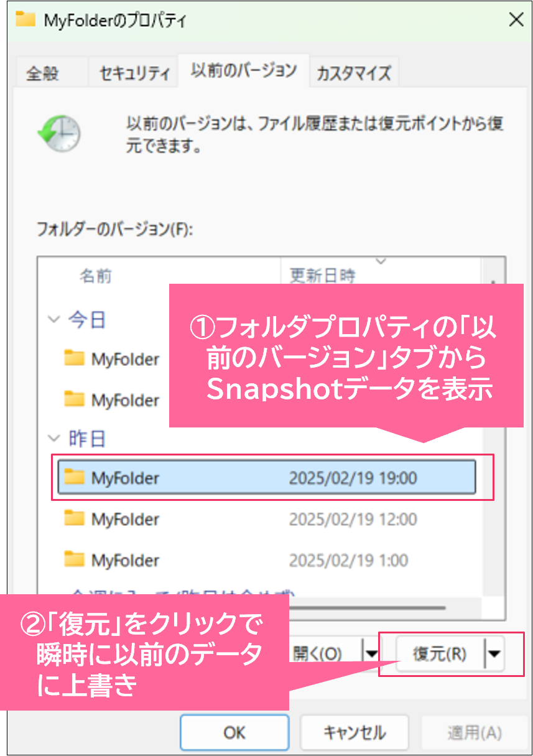Close the MyFolderのプロパティ dialog
Screen dimensions: 533x756
click(516, 19)
